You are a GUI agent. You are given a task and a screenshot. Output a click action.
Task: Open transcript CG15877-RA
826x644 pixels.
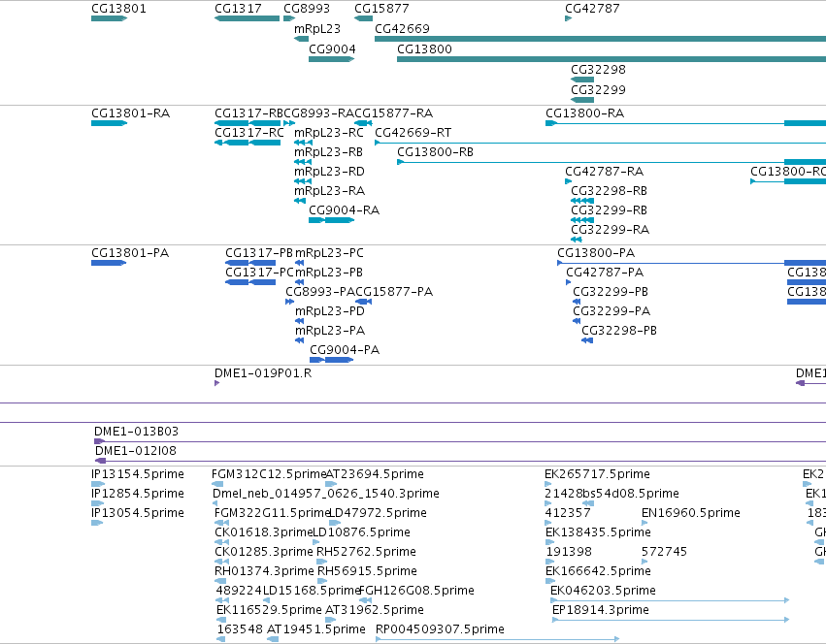point(393,113)
